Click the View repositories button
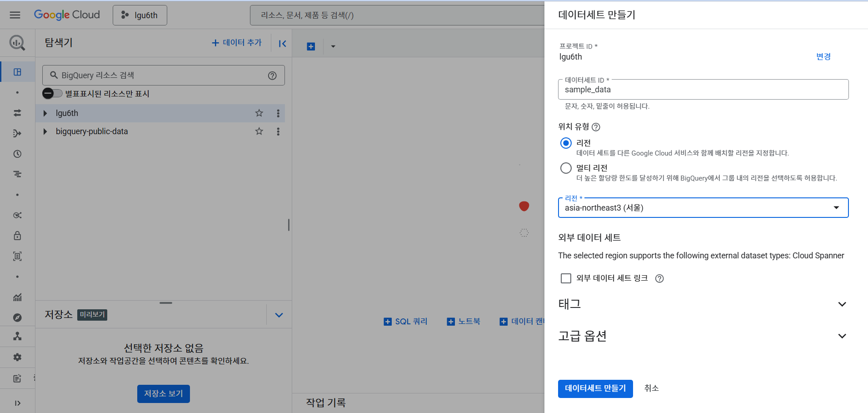Viewport: 868px width, 413px height. point(164,394)
